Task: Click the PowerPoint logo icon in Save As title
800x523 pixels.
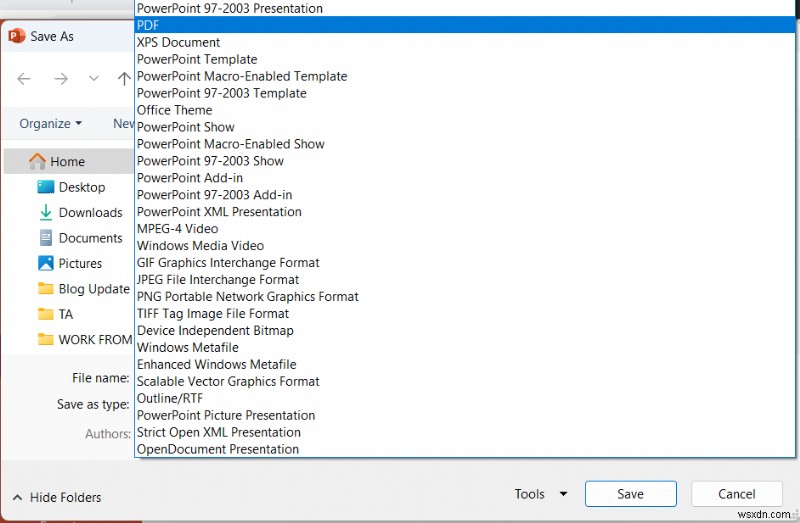Action: click(x=17, y=36)
